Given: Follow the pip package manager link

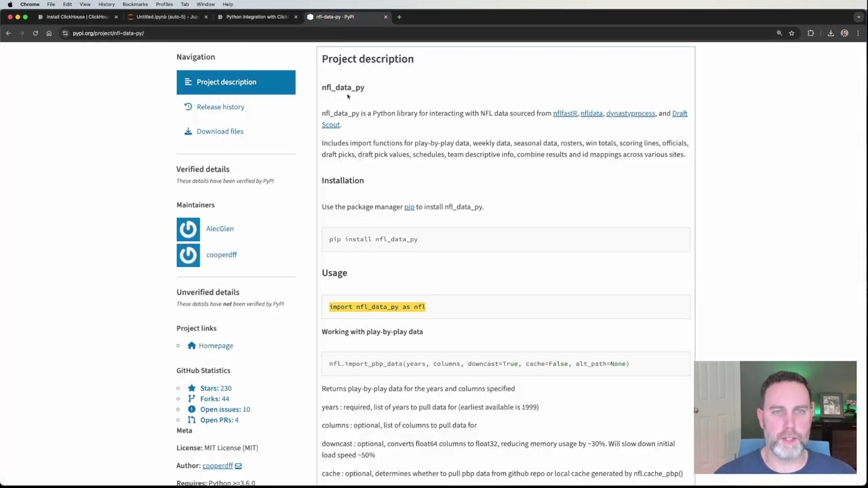Looking at the screenshot, I should click(x=409, y=207).
